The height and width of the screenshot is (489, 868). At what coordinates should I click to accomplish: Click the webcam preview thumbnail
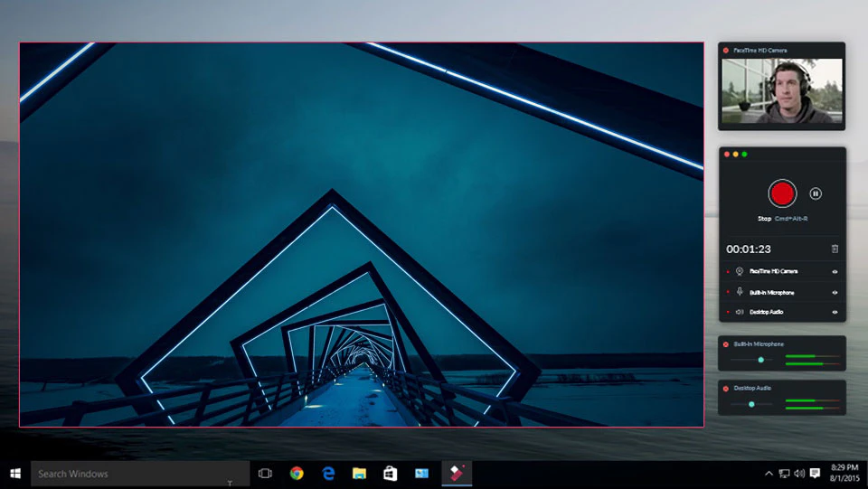pos(781,90)
